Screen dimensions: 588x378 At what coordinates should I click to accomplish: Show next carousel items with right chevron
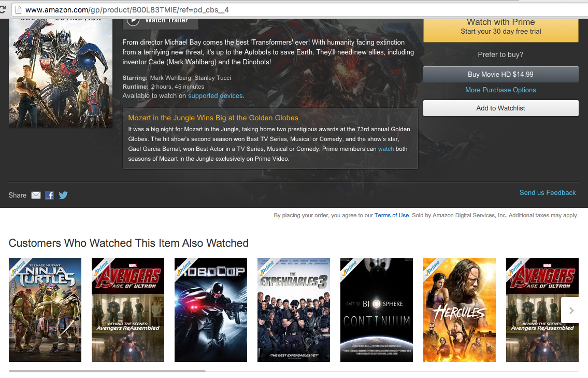click(x=571, y=311)
